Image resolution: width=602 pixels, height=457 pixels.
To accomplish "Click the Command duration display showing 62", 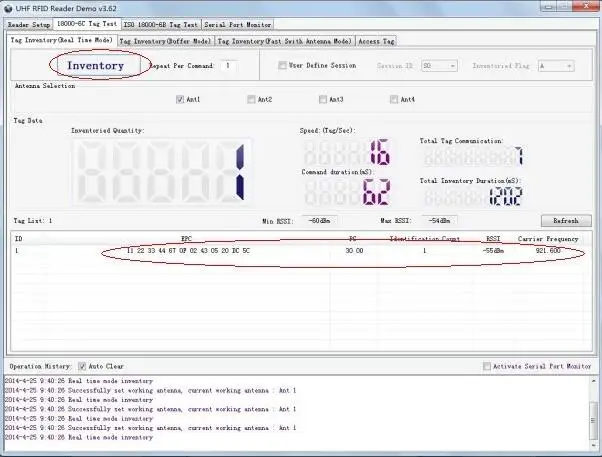I will (x=347, y=192).
